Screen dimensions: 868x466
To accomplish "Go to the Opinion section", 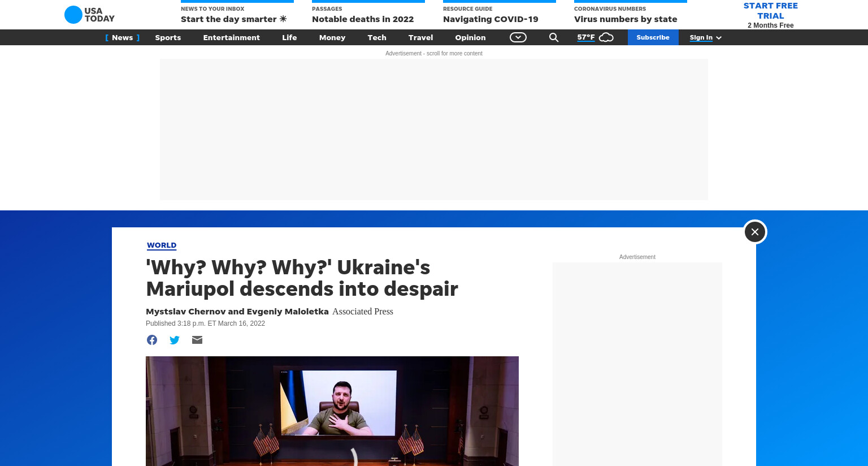I will click(x=470, y=37).
